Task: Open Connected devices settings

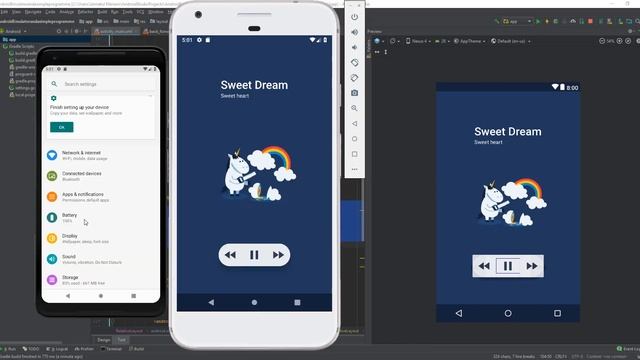Action: click(x=101, y=176)
